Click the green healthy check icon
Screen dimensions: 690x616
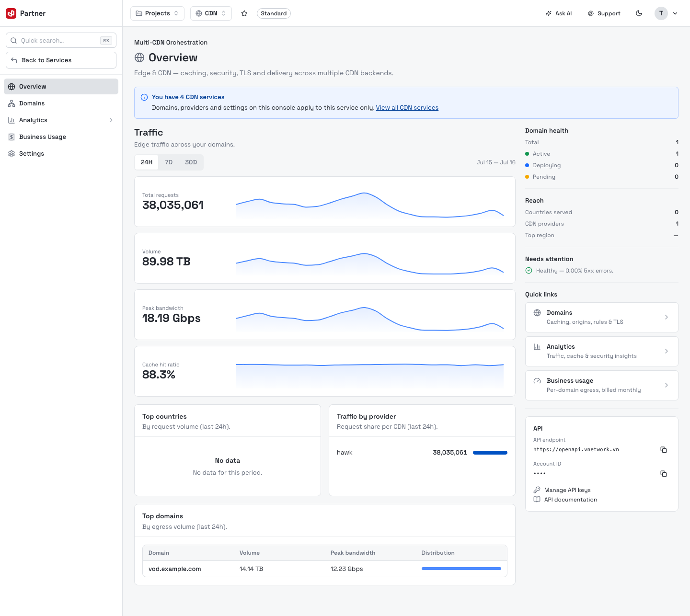pyautogui.click(x=529, y=271)
